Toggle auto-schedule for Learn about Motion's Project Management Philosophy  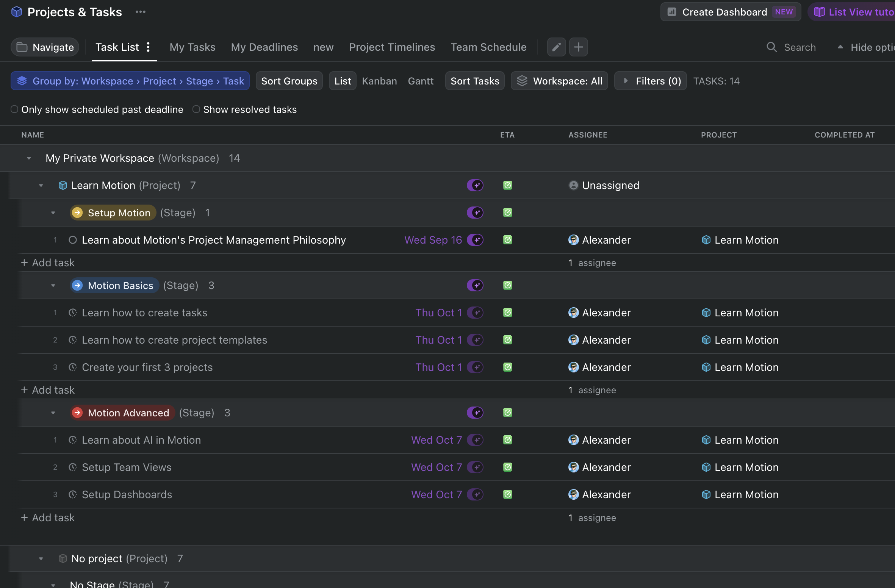475,240
